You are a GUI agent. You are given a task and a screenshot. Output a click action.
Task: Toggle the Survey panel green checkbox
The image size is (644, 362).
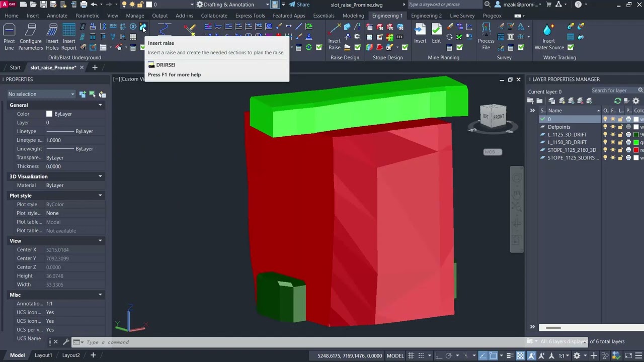(521, 47)
